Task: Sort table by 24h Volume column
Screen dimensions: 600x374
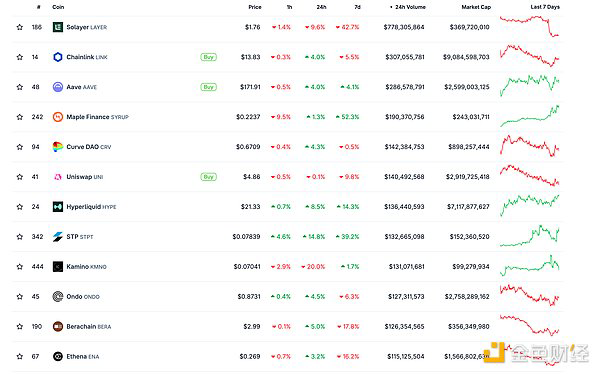Action: (408, 7)
